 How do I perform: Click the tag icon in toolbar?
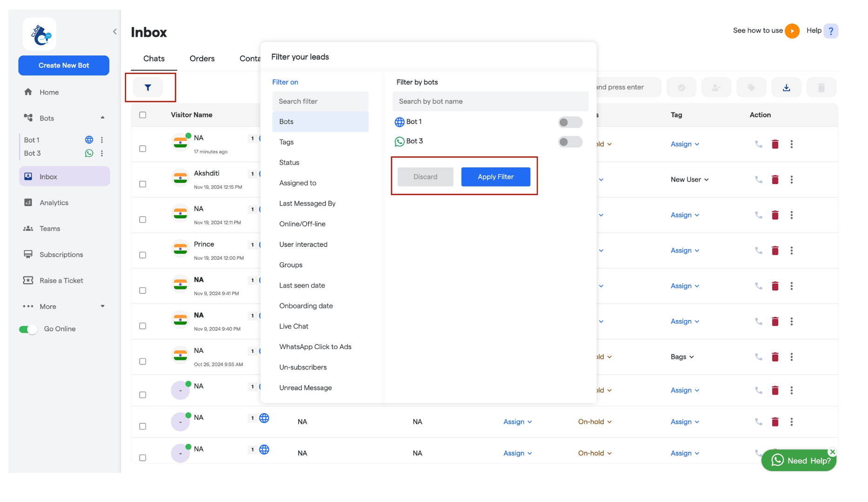[751, 87]
